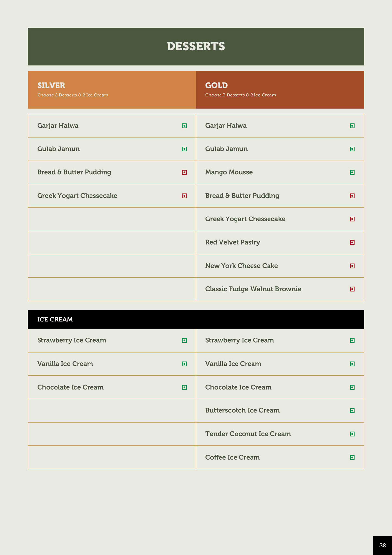Select the SILVER package heading

coord(51,85)
